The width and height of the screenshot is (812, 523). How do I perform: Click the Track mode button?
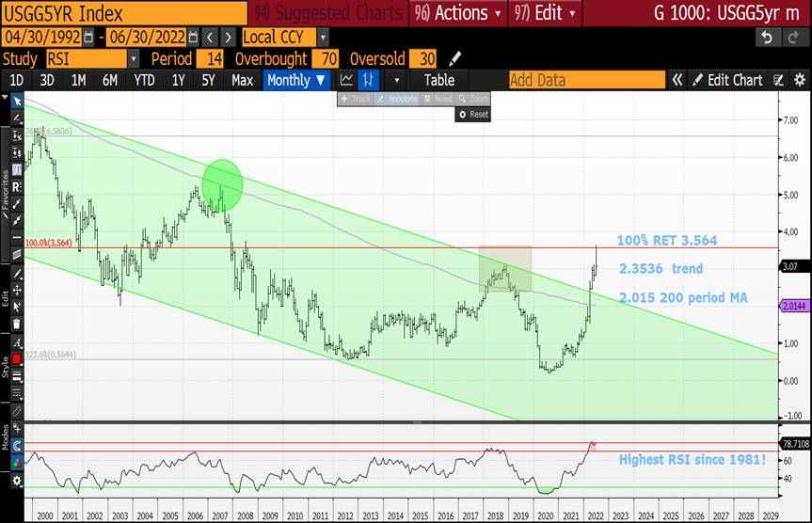(356, 99)
